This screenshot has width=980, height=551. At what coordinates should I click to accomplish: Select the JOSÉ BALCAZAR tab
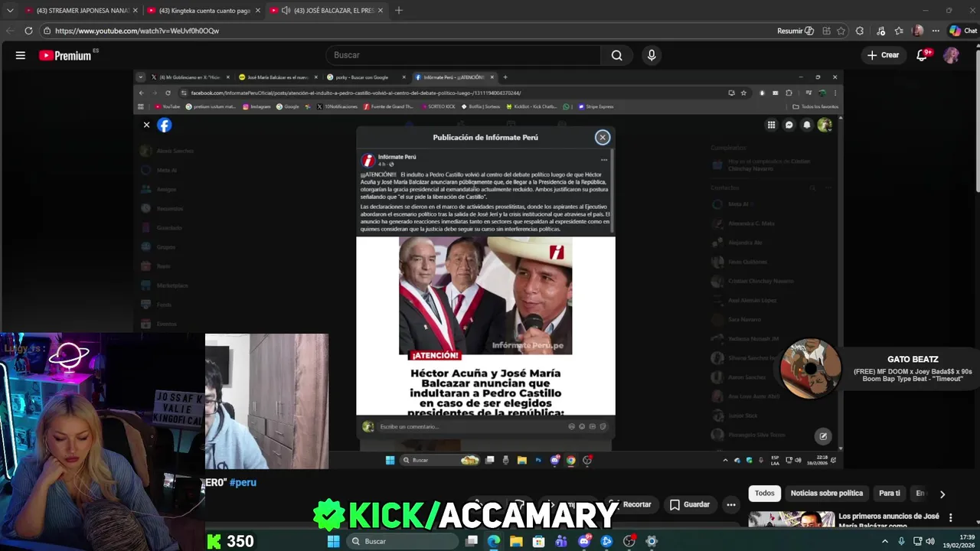[x=325, y=11]
